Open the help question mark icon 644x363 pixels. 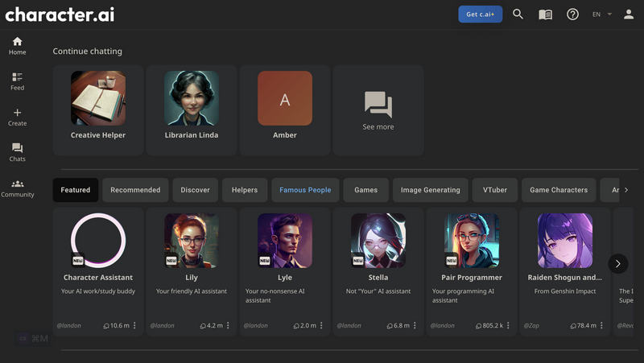(x=572, y=14)
